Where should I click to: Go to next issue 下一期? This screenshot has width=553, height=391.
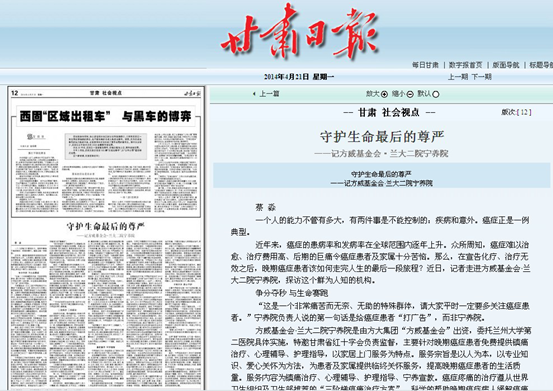481,77
